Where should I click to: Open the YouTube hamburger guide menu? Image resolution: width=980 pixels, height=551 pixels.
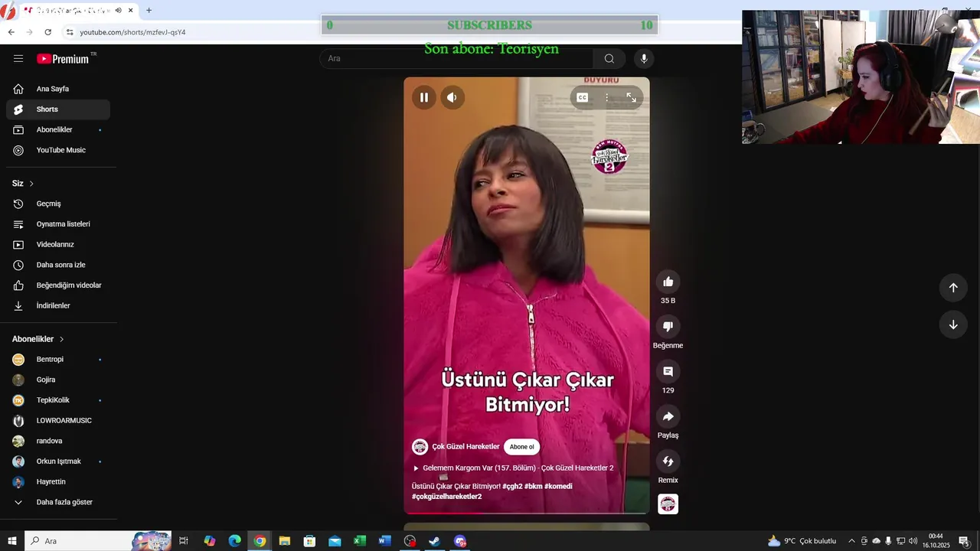click(18, 58)
